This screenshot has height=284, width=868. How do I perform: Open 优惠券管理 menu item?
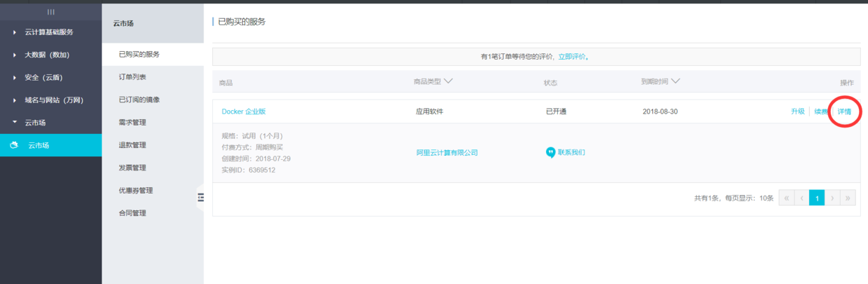pyautogui.click(x=136, y=190)
